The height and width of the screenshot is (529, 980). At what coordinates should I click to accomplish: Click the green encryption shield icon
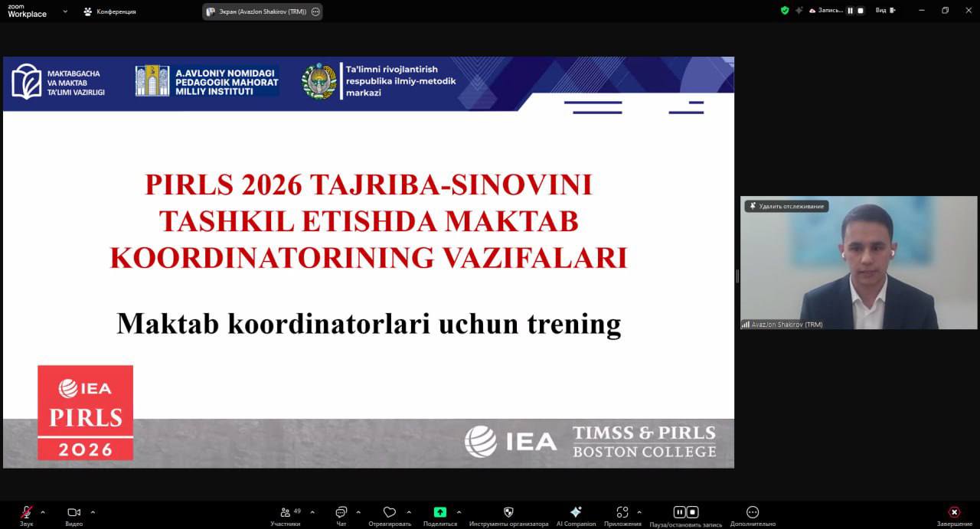(785, 11)
